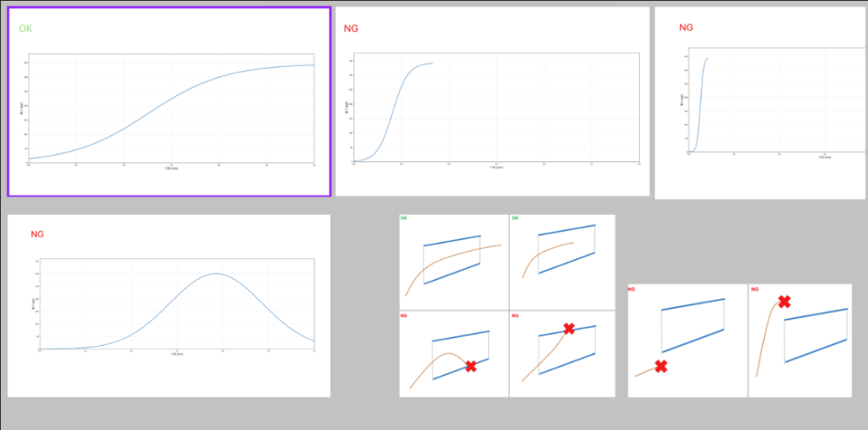Viewport: 868px width, 430px height.
Task: Click the red NG label of the narrow steep-curve chart
Action: point(686,28)
